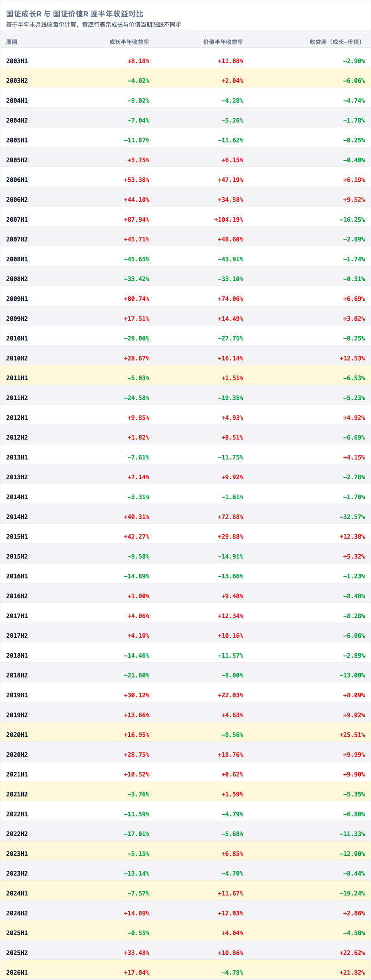Select the 2026H1 row label
This screenshot has width=371, height=980.
click(17, 973)
